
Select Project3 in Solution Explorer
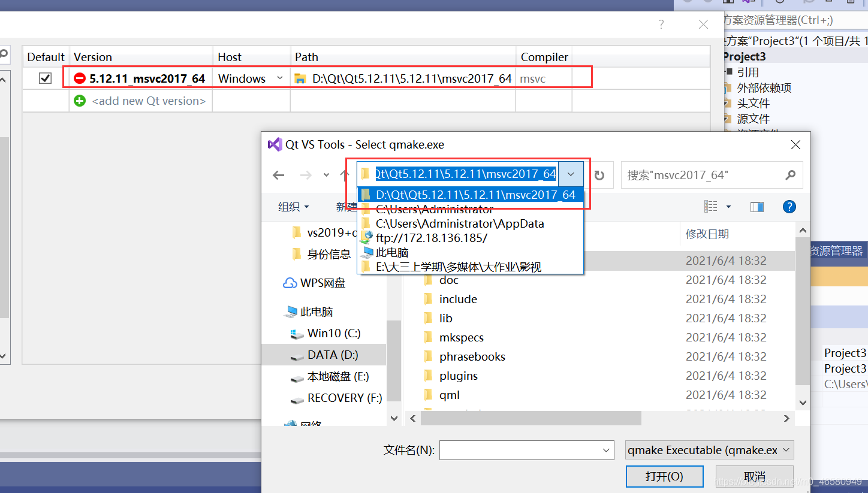point(744,56)
